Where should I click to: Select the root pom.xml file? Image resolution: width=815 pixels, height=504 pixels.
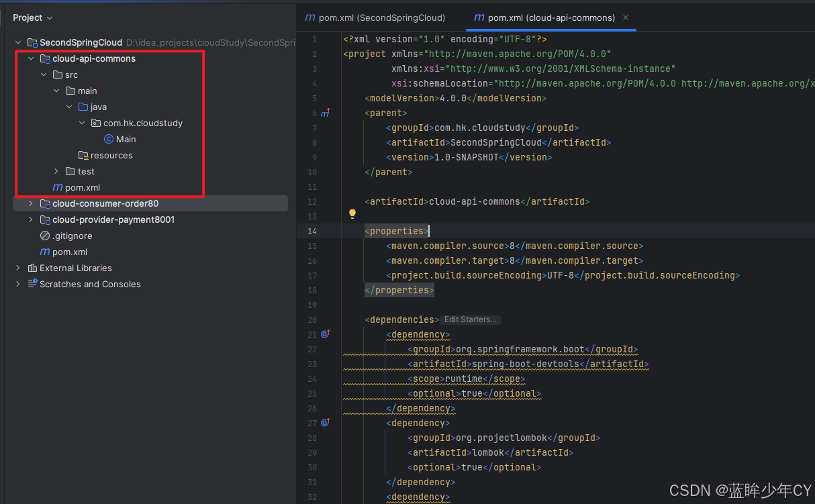point(70,252)
